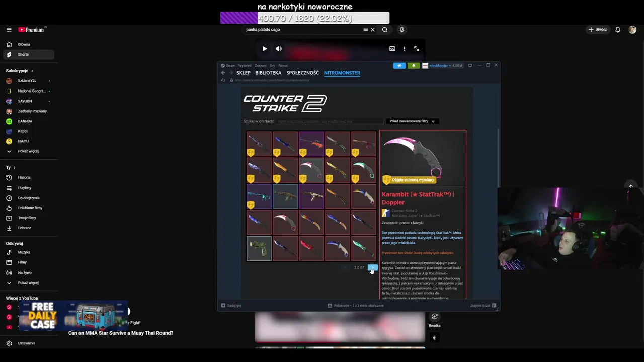Image resolution: width=644 pixels, height=362 pixels.
Task: Expand the Ty section chevron
Action: tap(14, 167)
